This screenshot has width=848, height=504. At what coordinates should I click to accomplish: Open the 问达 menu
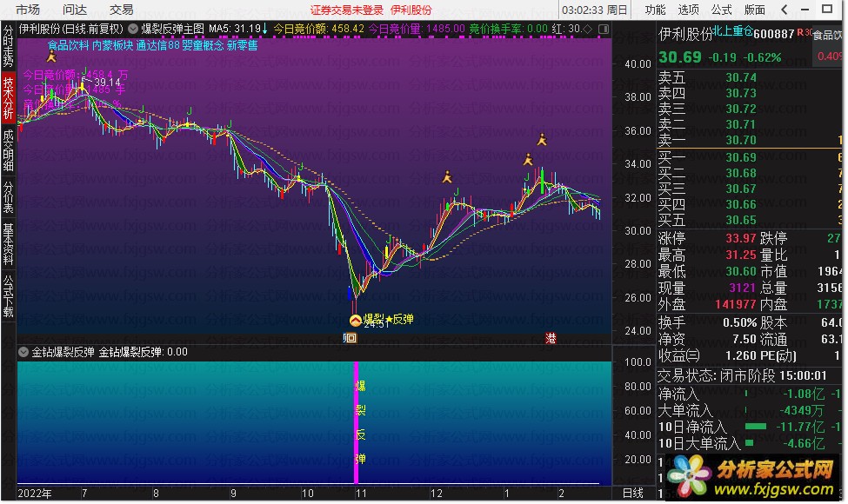[x=75, y=10]
